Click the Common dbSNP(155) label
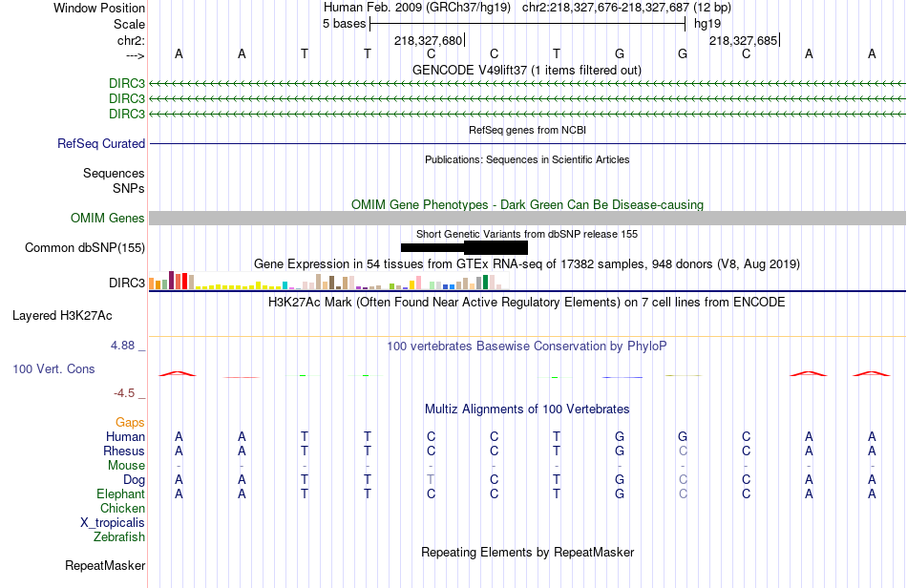Image resolution: width=907 pixels, height=588 pixels. pyautogui.click(x=85, y=247)
